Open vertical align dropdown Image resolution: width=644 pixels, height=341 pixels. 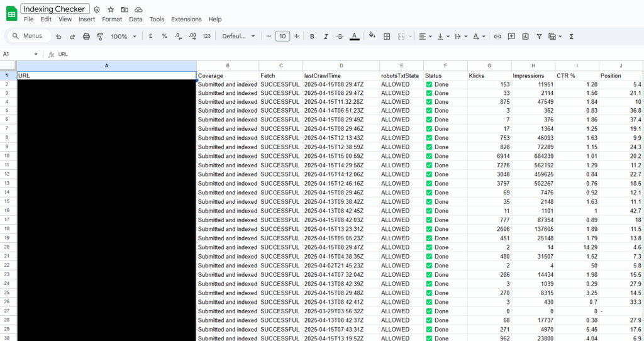[x=443, y=36]
